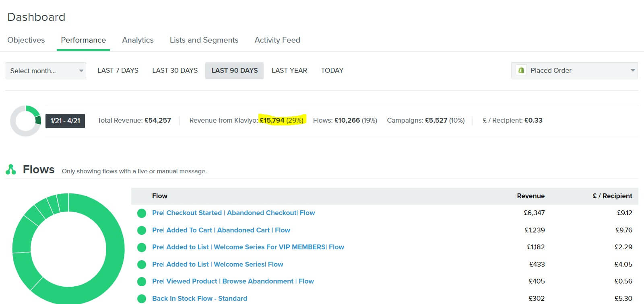The height and width of the screenshot is (304, 644).
Task: Click green status dot for Abandoned Checkout flow
Action: click(142, 213)
